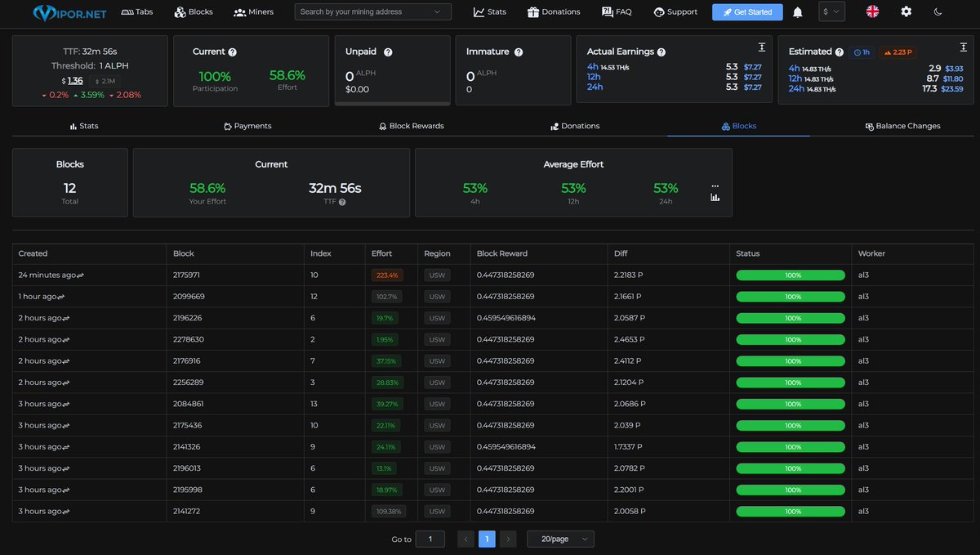Open the Tabs menu in navbar
Viewport: 980px width, 555px height.
[x=137, y=12]
